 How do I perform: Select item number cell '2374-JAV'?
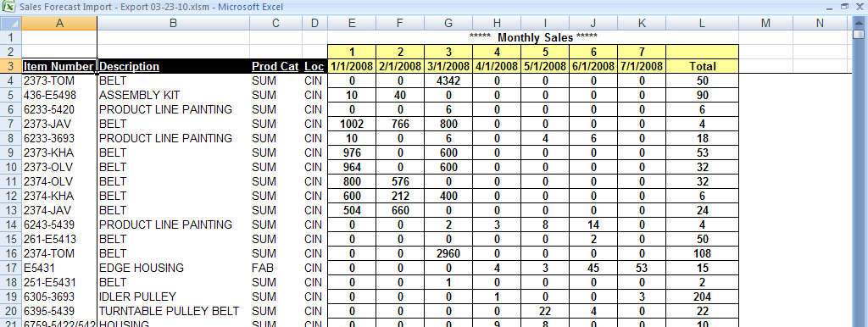(59, 210)
